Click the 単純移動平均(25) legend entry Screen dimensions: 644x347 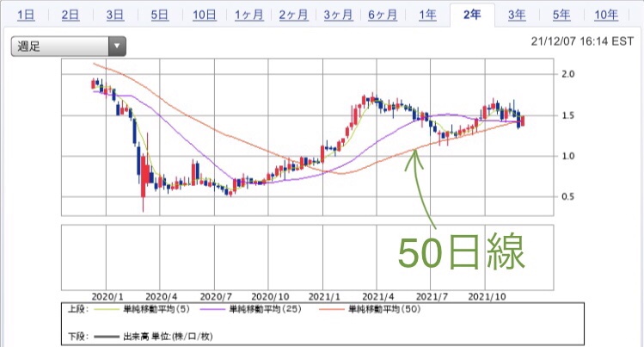pos(265,309)
